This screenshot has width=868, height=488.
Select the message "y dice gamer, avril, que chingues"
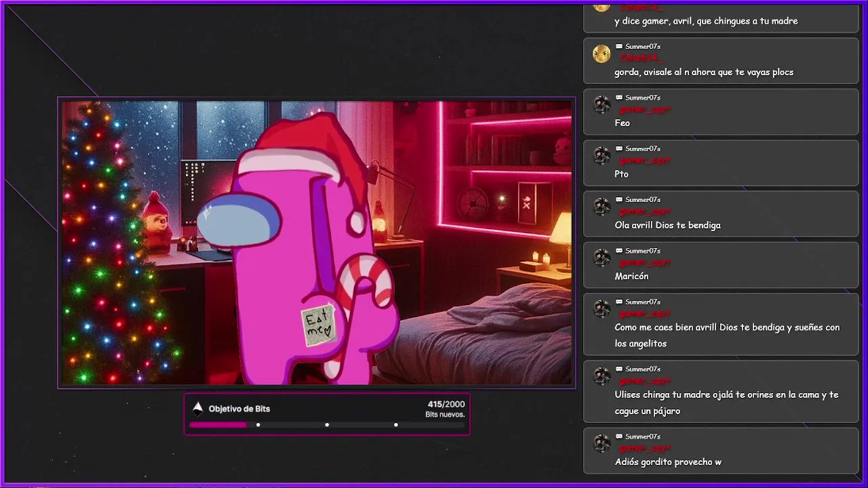[706, 21]
